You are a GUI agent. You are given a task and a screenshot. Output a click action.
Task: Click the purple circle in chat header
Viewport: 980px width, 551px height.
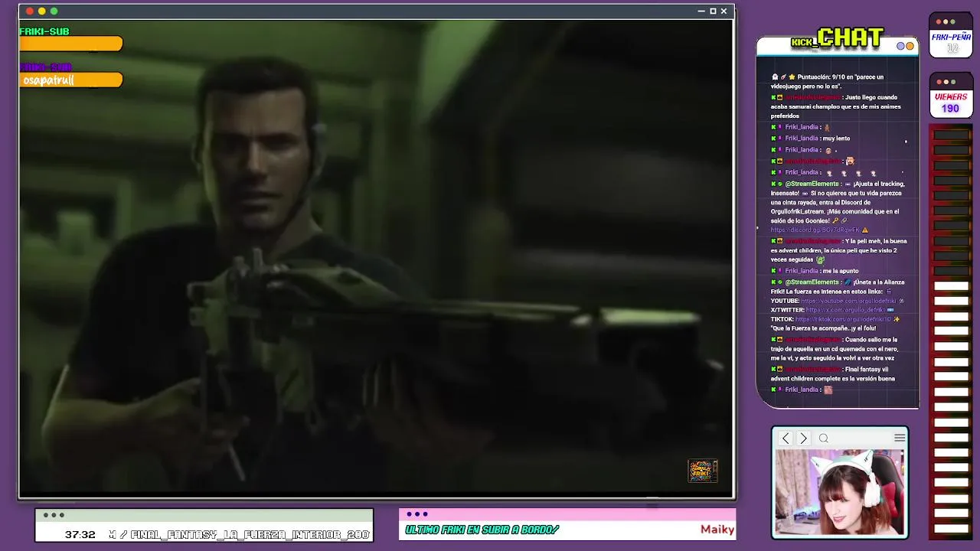click(901, 46)
